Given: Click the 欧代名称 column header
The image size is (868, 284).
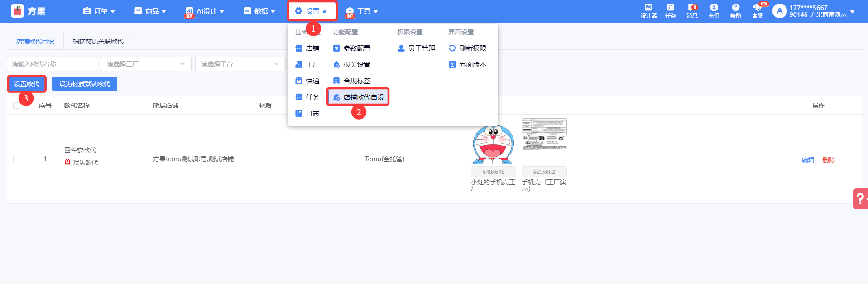Looking at the screenshot, I should click(77, 106).
